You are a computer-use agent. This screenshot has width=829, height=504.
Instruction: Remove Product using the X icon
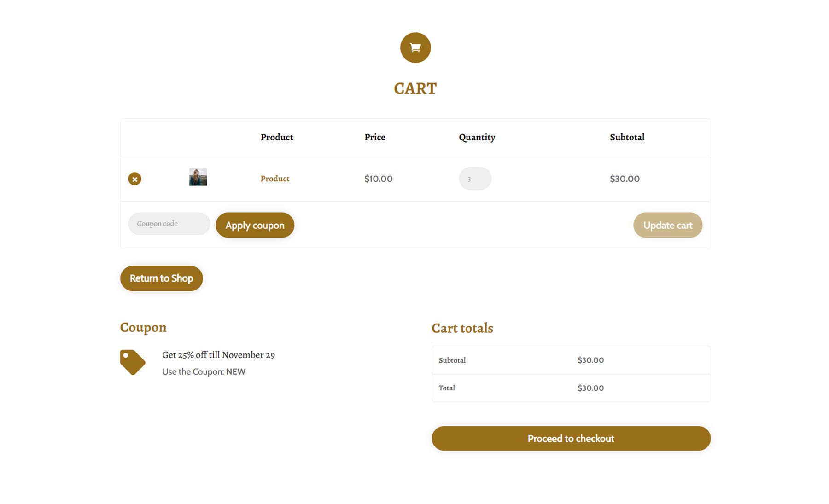134,179
